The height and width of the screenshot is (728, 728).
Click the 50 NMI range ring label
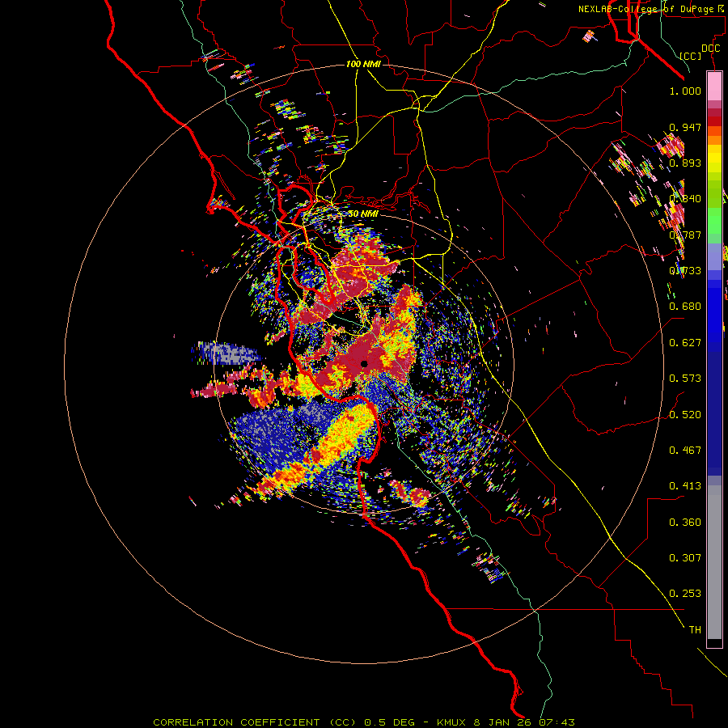[363, 214]
